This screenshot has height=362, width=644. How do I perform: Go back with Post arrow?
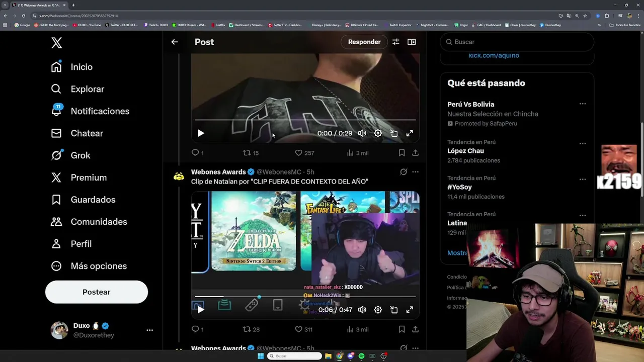coord(175,42)
